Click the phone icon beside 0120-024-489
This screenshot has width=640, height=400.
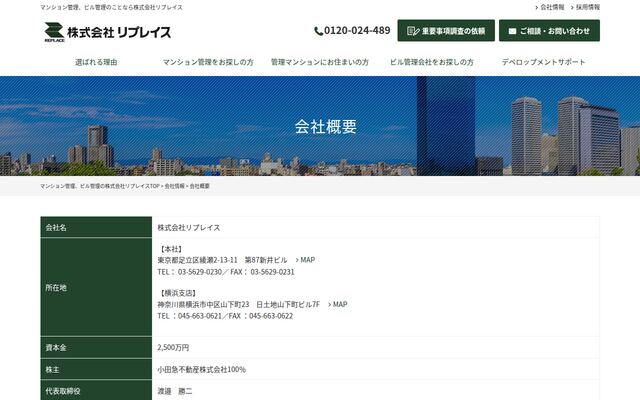[x=318, y=31]
